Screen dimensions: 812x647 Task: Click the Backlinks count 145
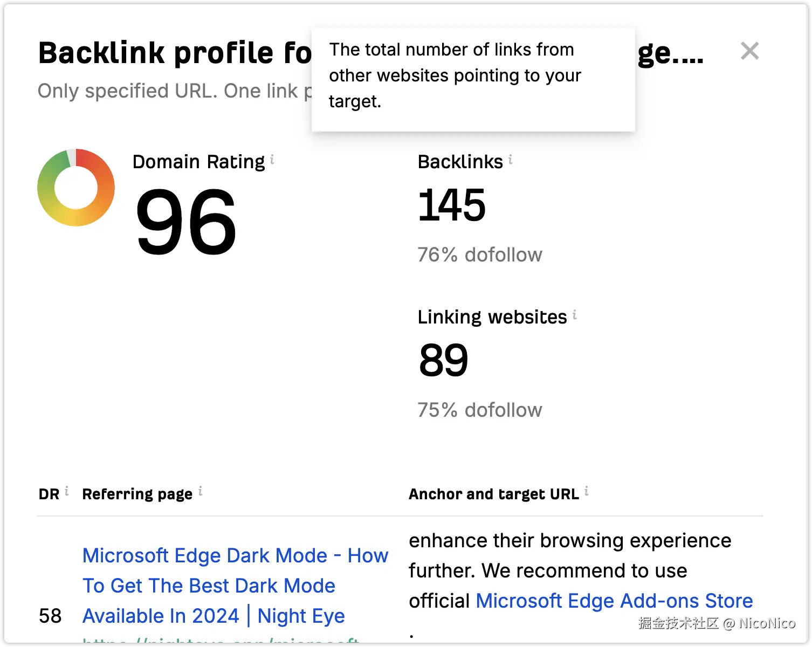(x=452, y=205)
